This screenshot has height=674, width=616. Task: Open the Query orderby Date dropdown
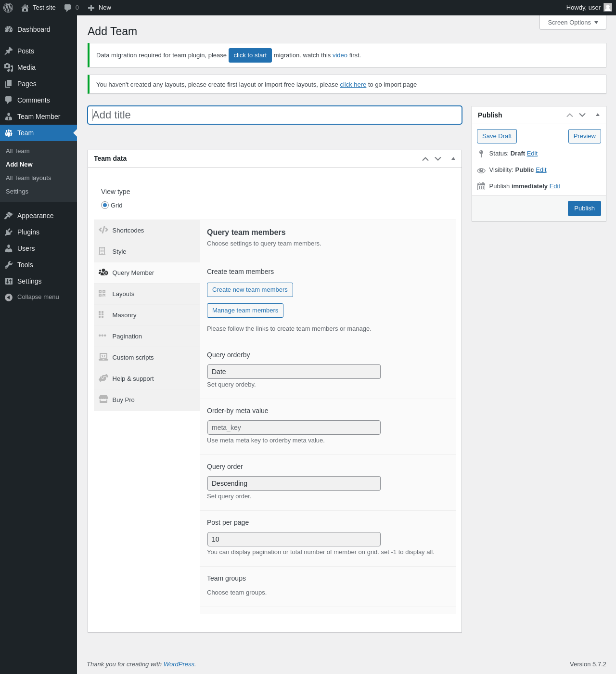[x=294, y=372]
